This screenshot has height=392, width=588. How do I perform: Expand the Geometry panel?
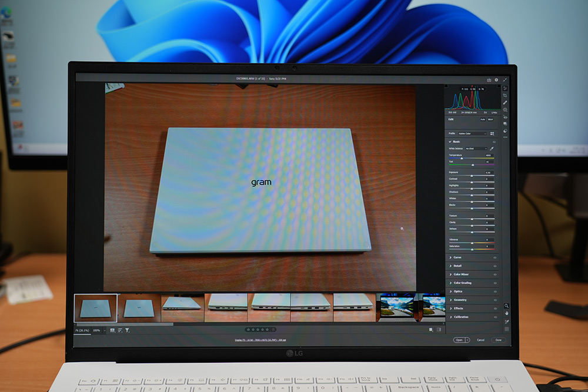pyautogui.click(x=450, y=300)
